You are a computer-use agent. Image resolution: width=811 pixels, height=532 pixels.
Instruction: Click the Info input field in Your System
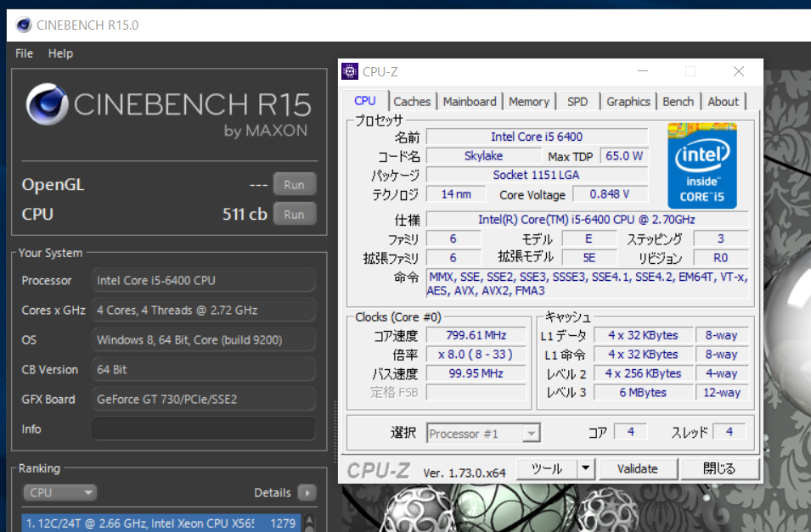pos(203,429)
